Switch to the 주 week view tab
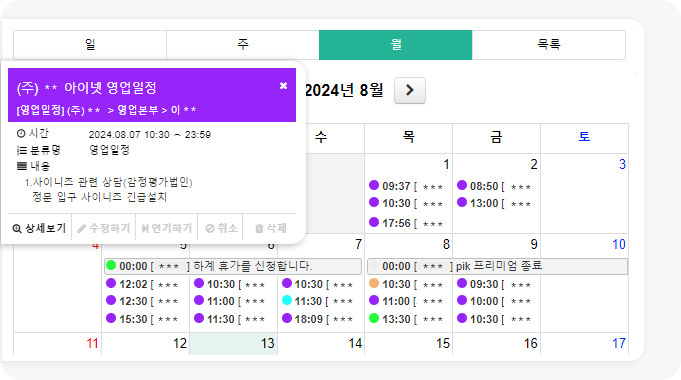The height and width of the screenshot is (380, 681). tap(243, 44)
